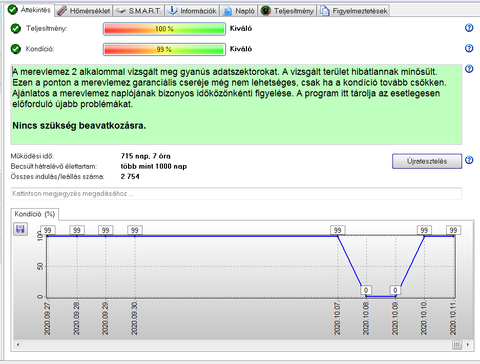
Task: Open the Figyelmeztetések tab
Action: (x=354, y=11)
